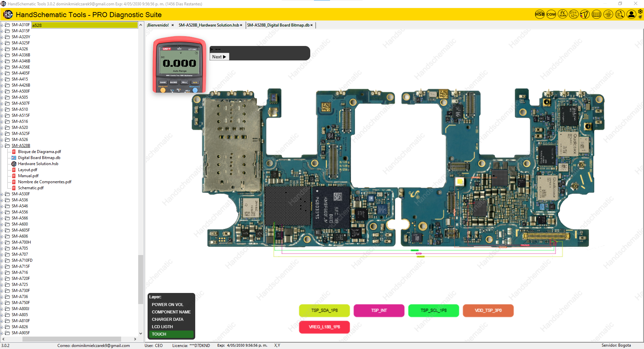Screen dimensions: 644x349
Task: Open the open-book manual icon
Action: click(x=596, y=14)
